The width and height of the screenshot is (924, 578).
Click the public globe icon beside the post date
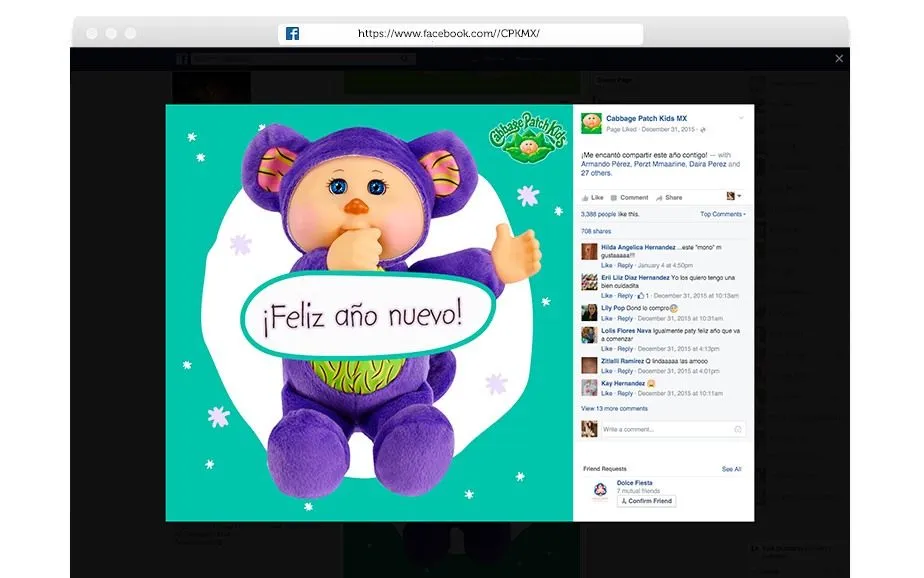click(703, 130)
